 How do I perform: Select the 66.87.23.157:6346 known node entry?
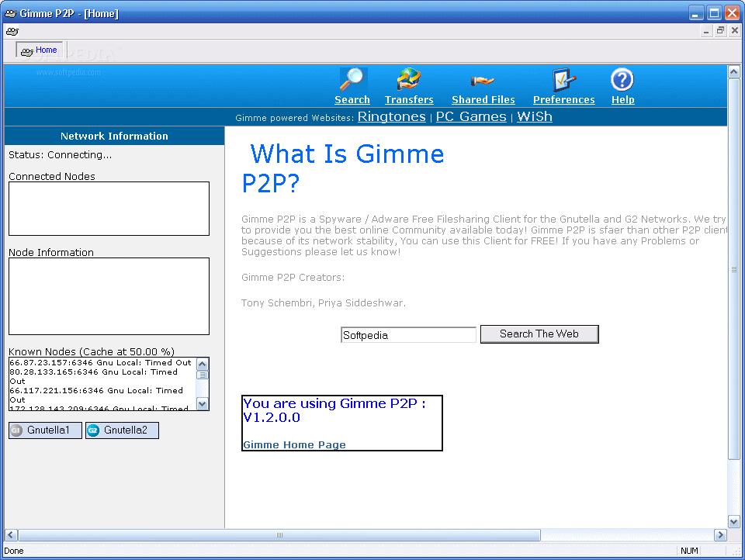pyautogui.click(x=100, y=362)
